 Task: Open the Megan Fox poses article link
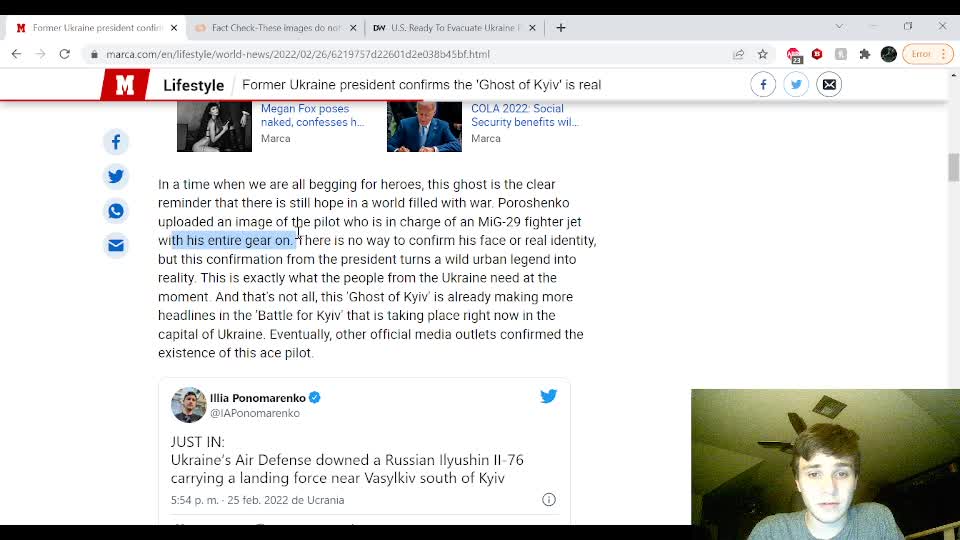coord(312,115)
